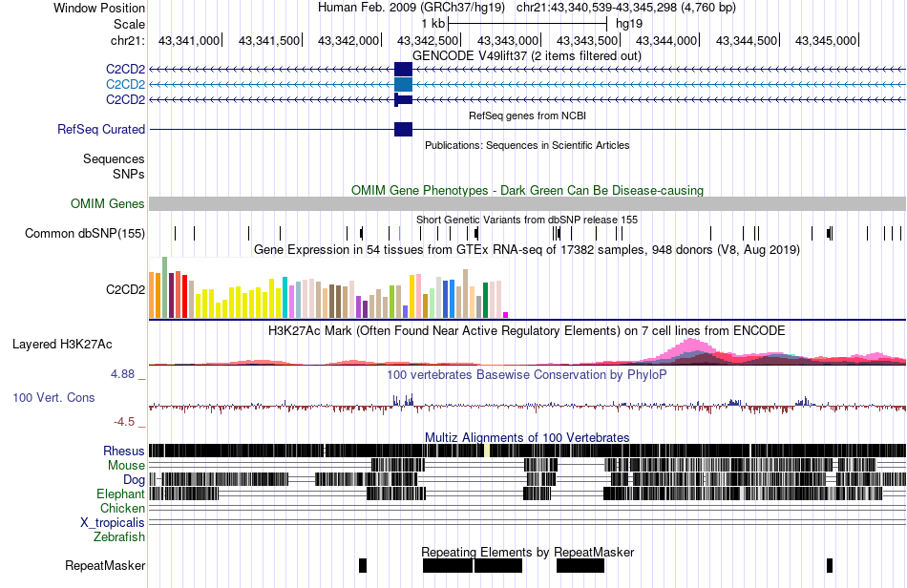Click the X_tropicalis alignment row label
Screen dimensions: 907x588
point(113,523)
